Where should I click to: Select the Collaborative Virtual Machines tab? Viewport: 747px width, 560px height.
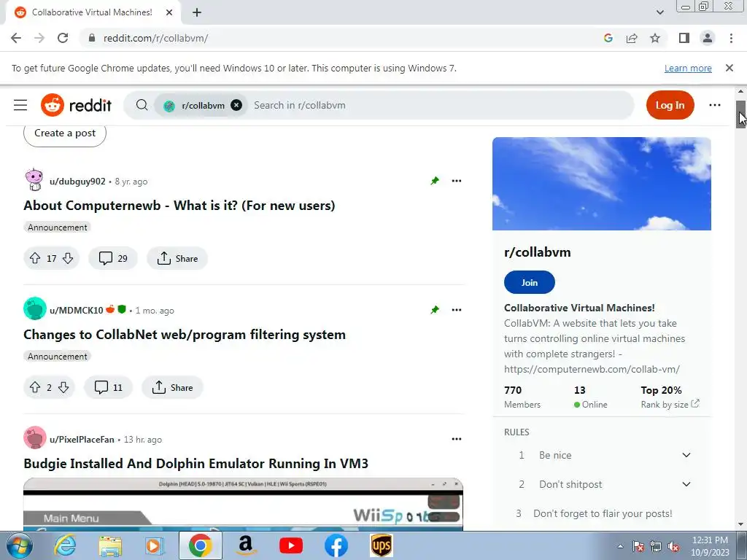(x=93, y=12)
